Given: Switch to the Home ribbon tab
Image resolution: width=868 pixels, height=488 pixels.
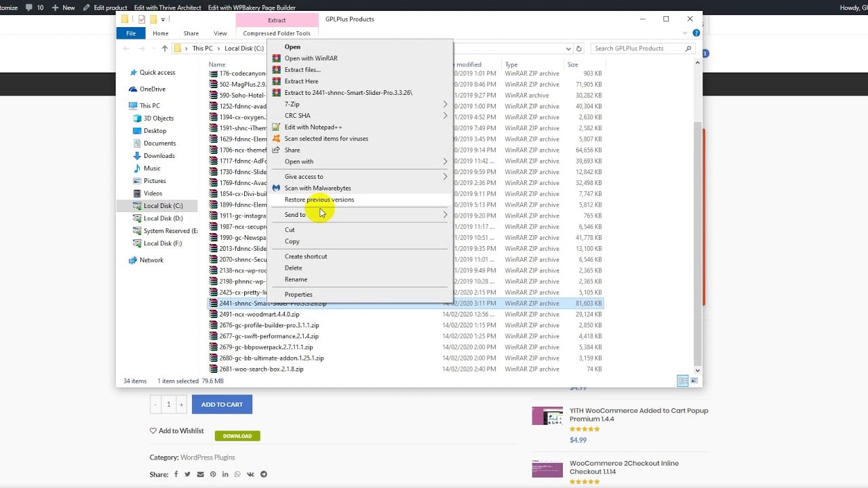Looking at the screenshot, I should tap(161, 33).
